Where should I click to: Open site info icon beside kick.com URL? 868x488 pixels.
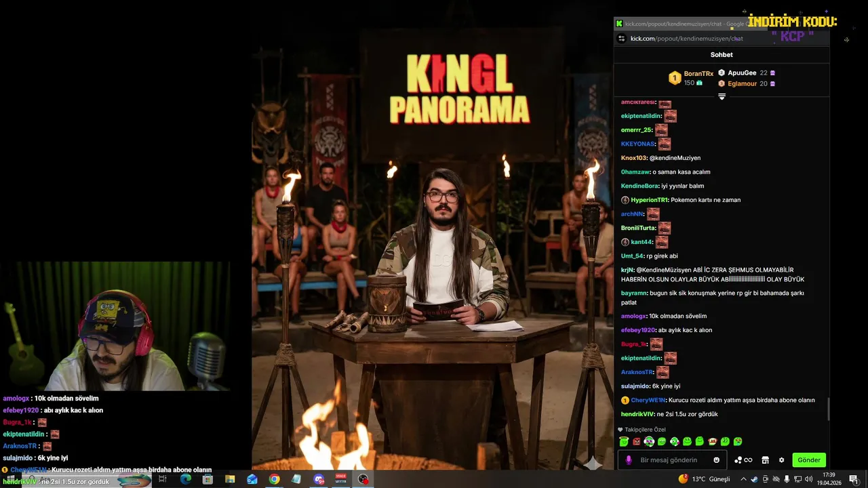pos(621,39)
